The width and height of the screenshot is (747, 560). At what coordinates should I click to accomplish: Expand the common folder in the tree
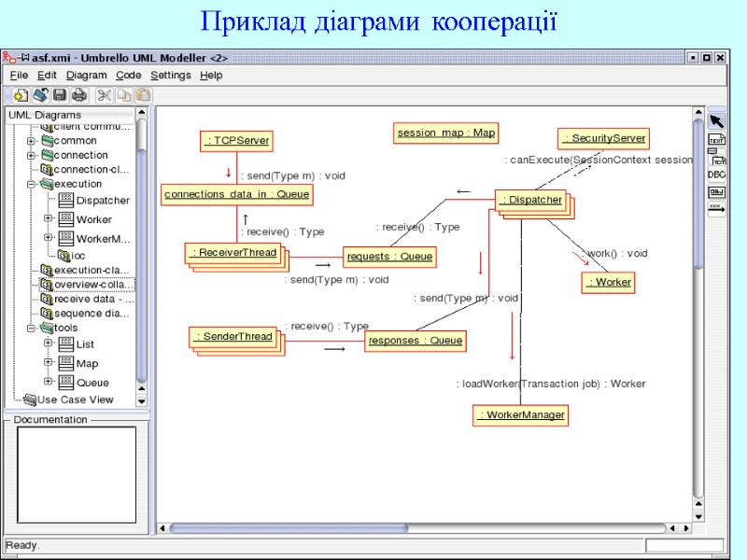tap(32, 141)
